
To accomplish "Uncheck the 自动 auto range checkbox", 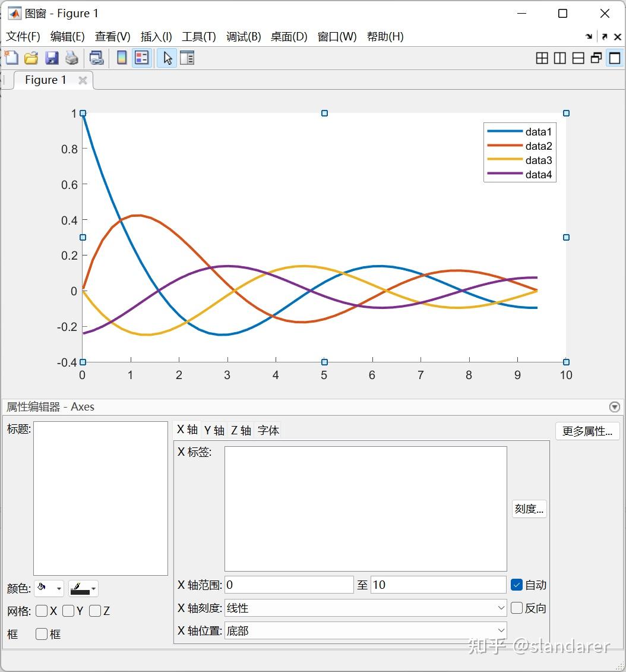I will click(x=516, y=585).
